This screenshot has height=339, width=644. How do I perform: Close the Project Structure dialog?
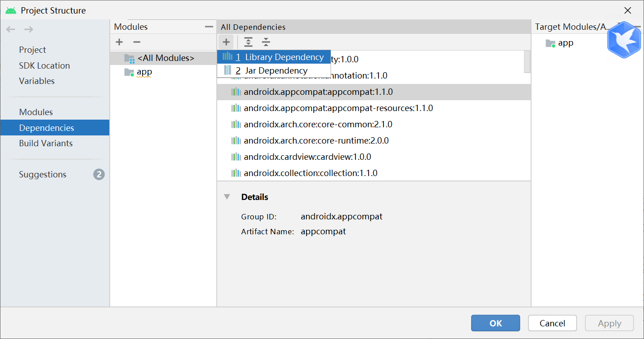pyautogui.click(x=628, y=10)
